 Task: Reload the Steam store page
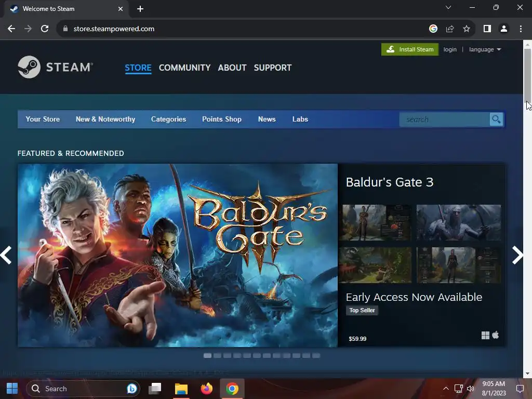point(45,29)
